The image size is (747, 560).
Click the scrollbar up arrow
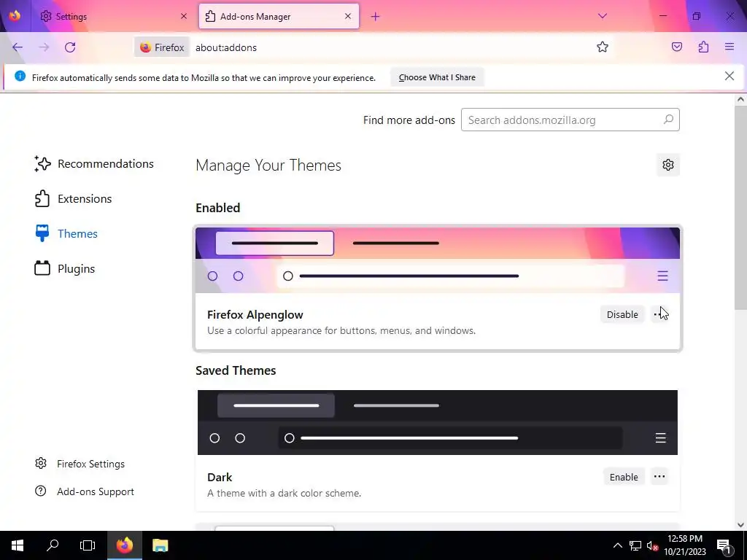click(740, 99)
